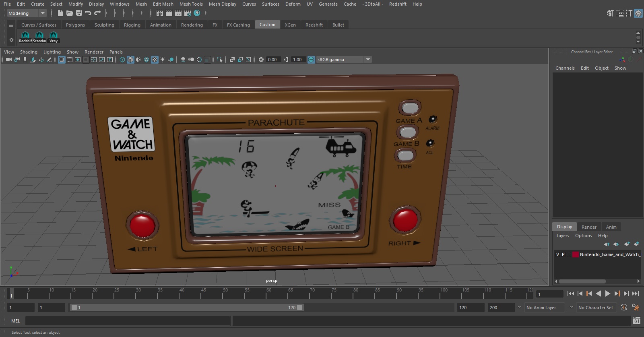The image size is (644, 337).
Task: Toggle Film Gate icon in panel toolbar
Action: [70, 60]
